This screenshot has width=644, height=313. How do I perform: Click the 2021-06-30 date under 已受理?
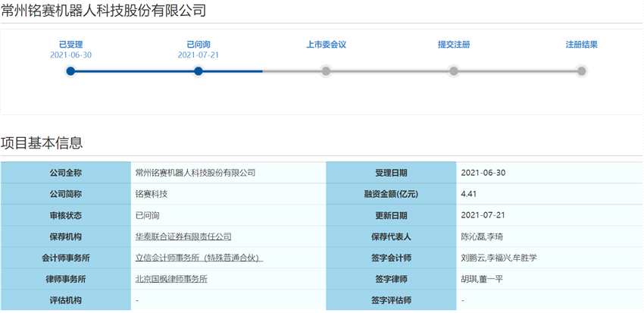click(x=70, y=55)
